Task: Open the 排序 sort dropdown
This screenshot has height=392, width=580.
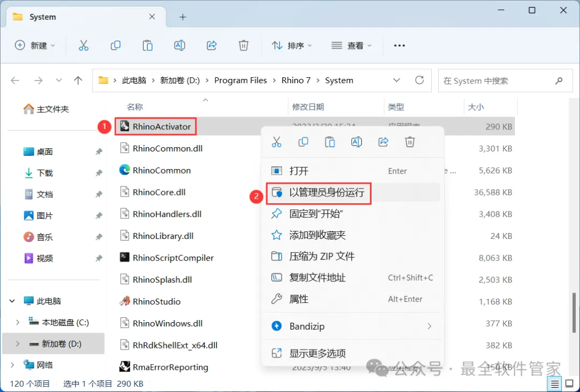Action: click(x=292, y=46)
